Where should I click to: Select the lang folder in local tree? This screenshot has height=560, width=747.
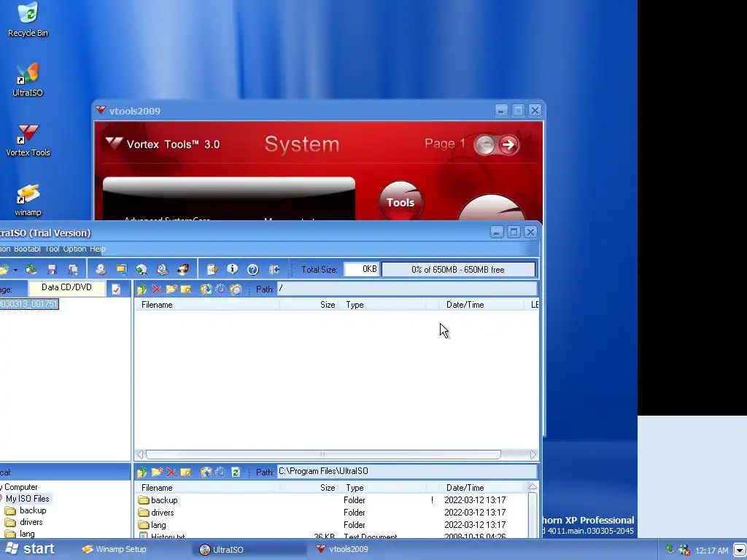[x=27, y=534]
